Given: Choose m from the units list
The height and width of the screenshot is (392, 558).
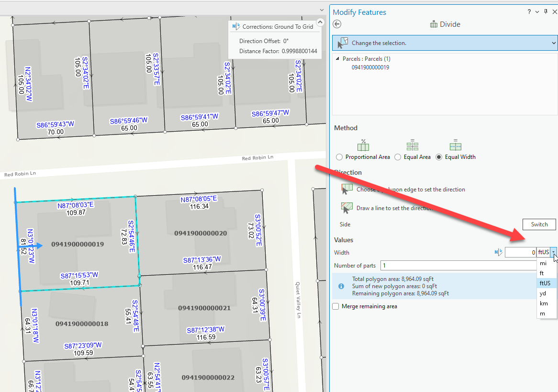Looking at the screenshot, I should point(543,313).
